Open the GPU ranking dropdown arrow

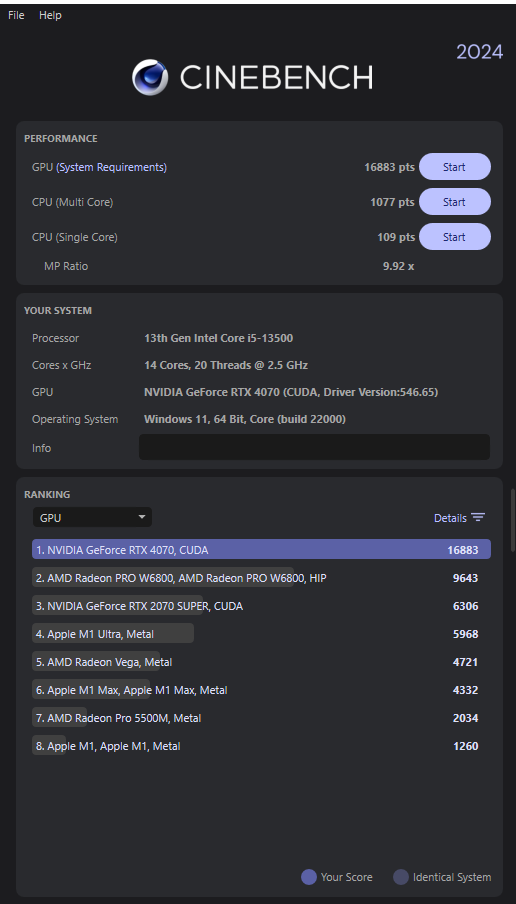(x=142, y=517)
